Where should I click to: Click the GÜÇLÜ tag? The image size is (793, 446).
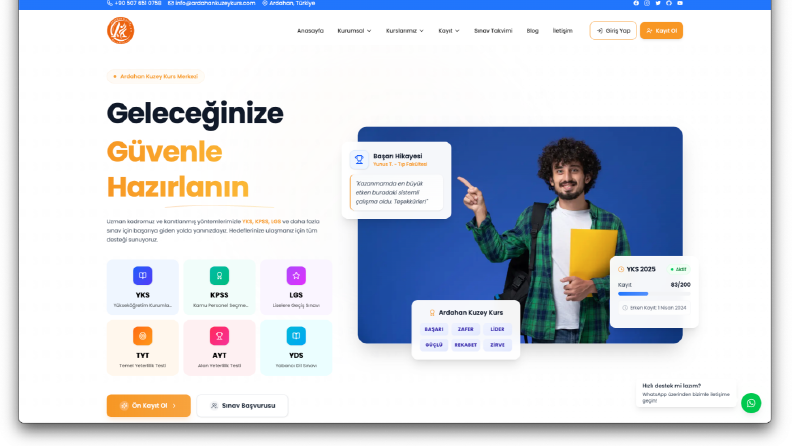(434, 345)
